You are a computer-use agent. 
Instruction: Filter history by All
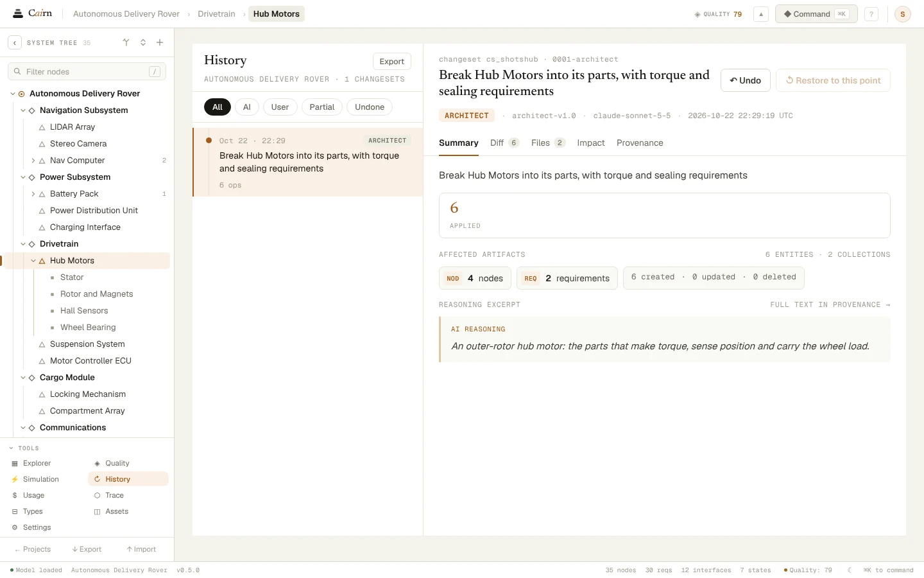[x=218, y=107]
